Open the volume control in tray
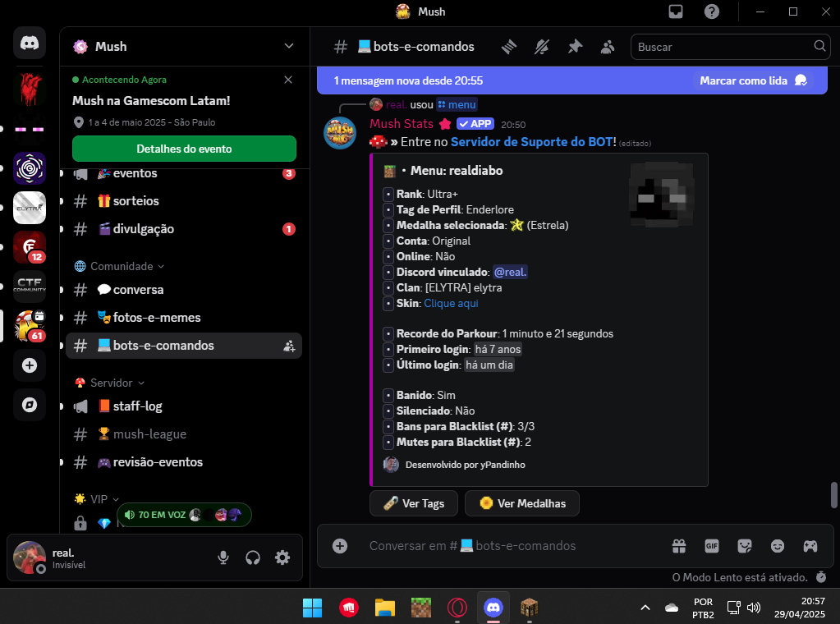Image resolution: width=840 pixels, height=624 pixels. 754,608
